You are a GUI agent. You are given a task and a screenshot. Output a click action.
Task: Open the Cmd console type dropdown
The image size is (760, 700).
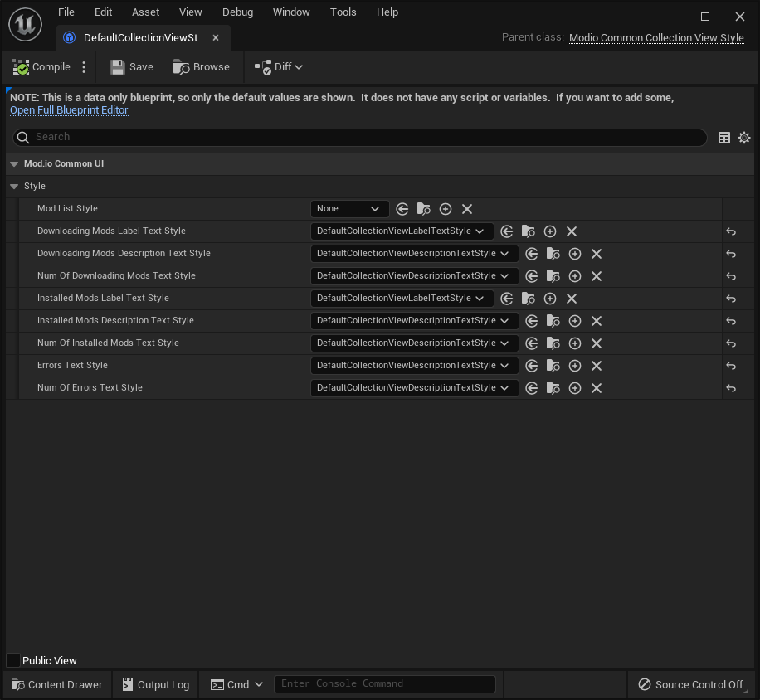(236, 684)
